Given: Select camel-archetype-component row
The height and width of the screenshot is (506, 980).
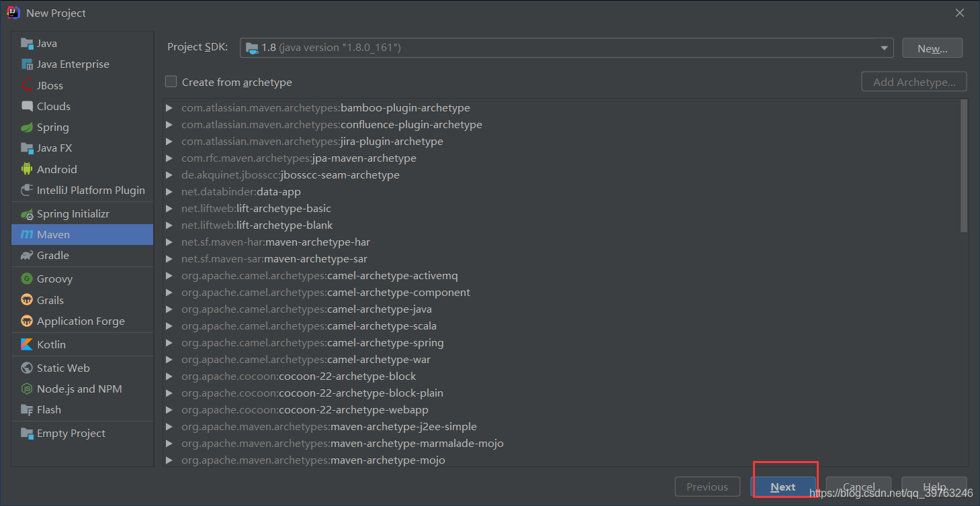Looking at the screenshot, I should pyautogui.click(x=562, y=293).
